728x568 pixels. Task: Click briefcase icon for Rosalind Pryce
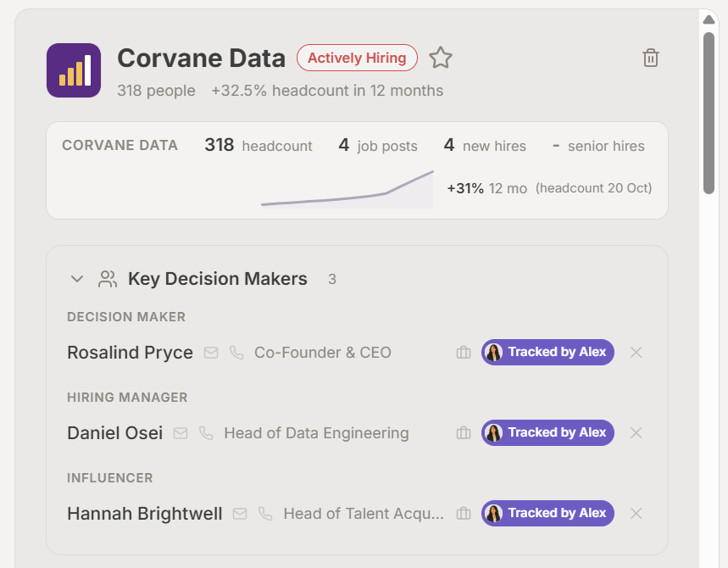click(464, 353)
